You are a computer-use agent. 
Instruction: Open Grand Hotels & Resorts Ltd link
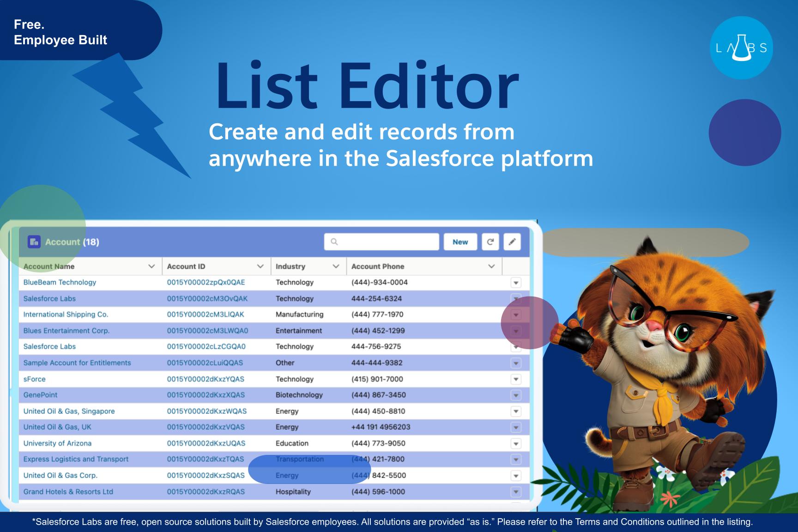tap(68, 491)
